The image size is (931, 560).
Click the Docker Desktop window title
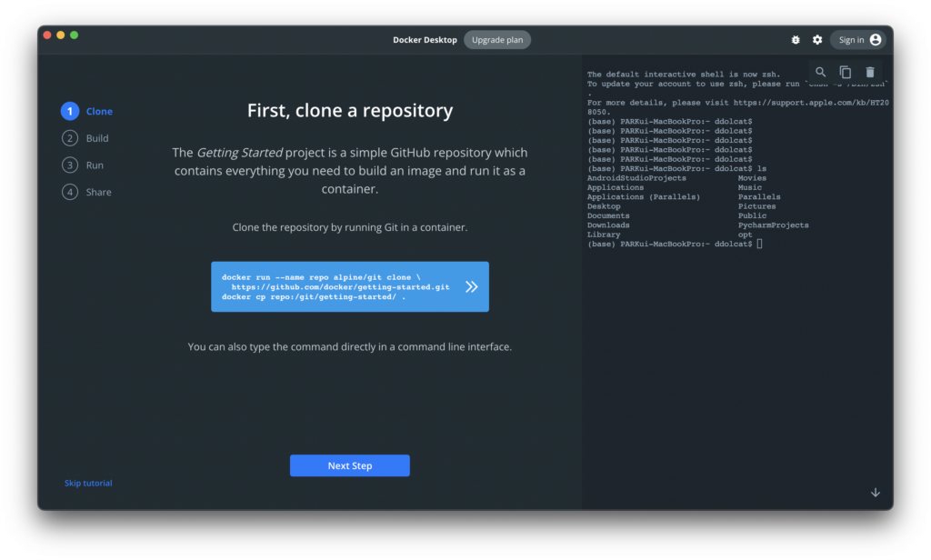425,40
